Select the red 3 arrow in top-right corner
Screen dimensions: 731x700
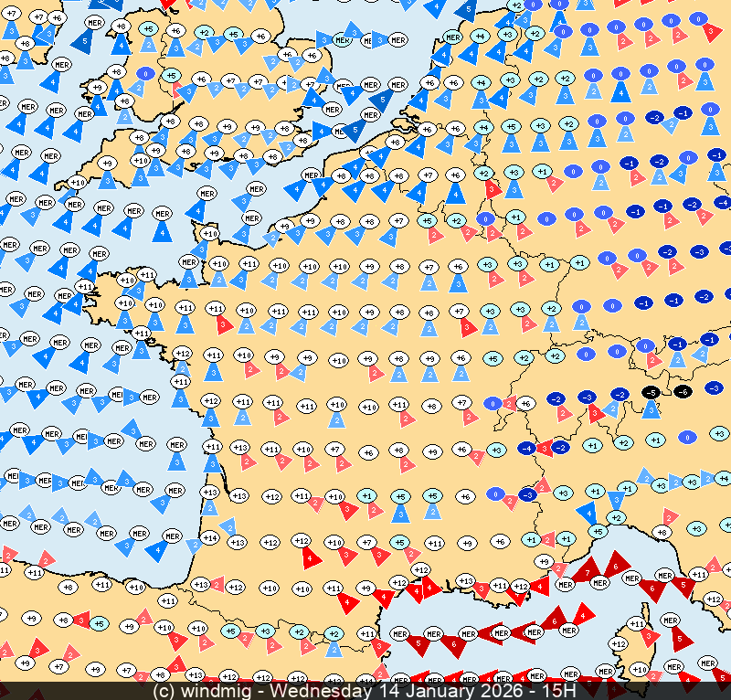(x=711, y=32)
